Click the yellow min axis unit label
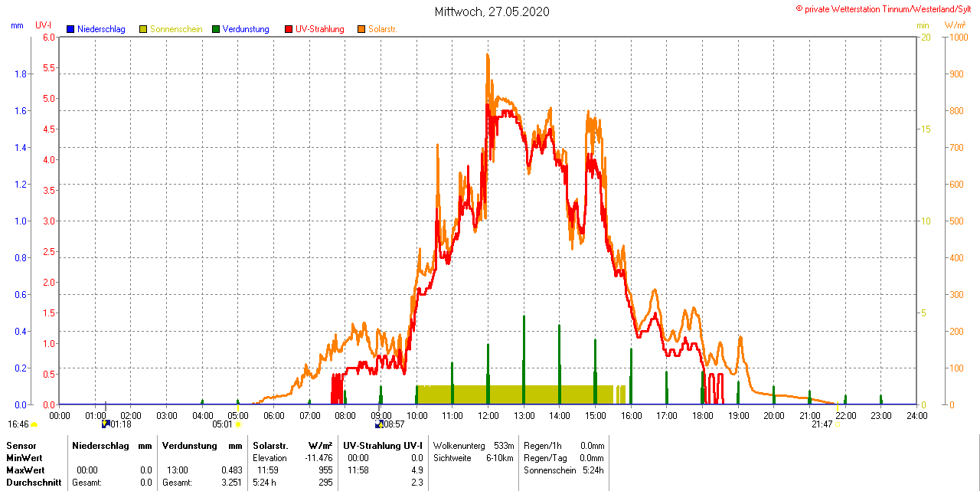 923,25
